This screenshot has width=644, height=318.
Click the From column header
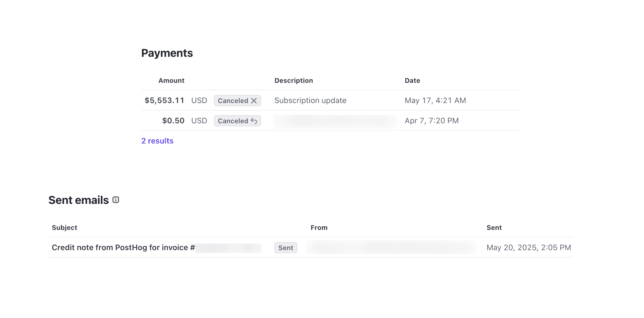pos(319,227)
